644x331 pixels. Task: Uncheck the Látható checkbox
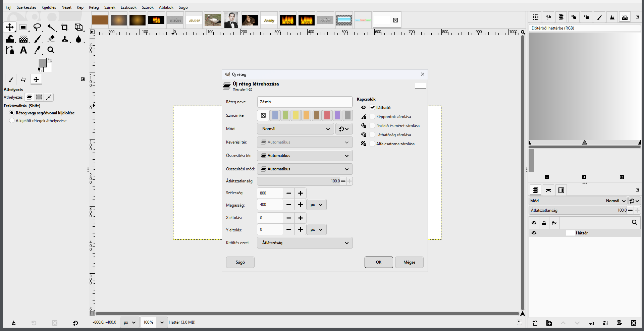click(372, 108)
